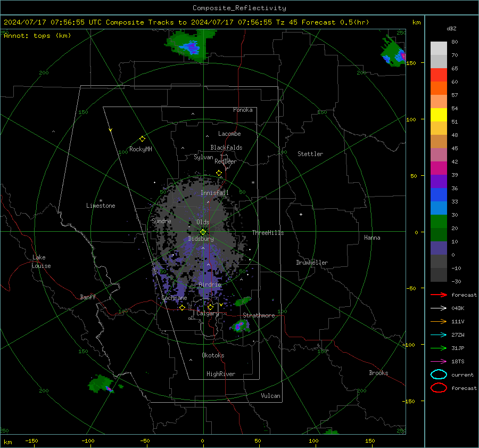Click the 'Brooks' city label
The image size is (479, 448).
(x=378, y=373)
